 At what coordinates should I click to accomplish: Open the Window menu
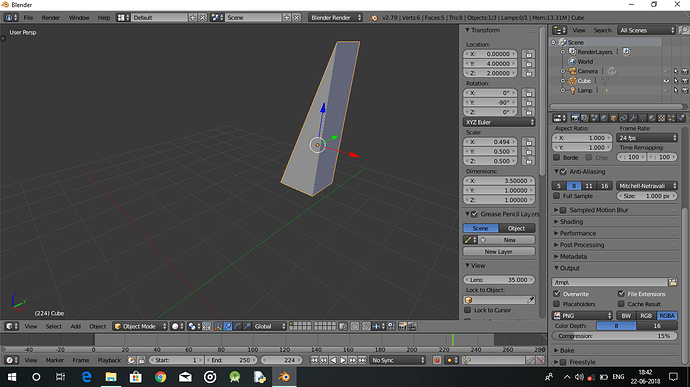(79, 18)
